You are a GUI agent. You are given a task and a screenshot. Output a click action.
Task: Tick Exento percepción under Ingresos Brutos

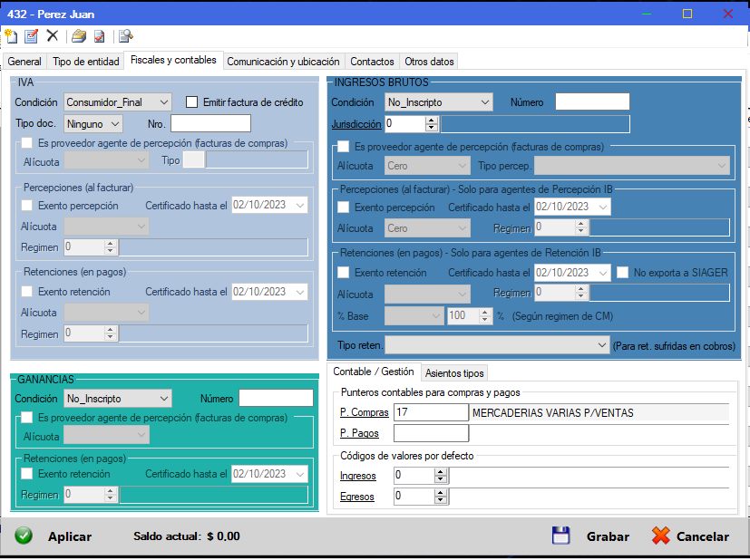[x=344, y=208]
